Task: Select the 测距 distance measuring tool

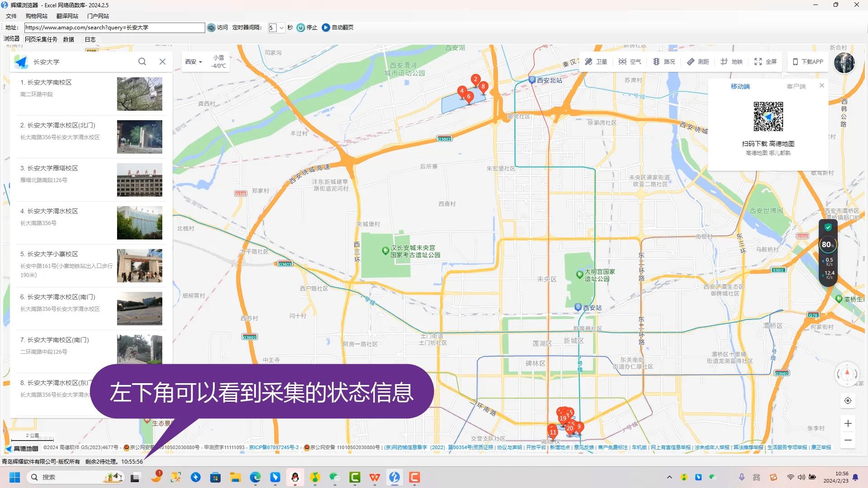Action: click(x=698, y=61)
